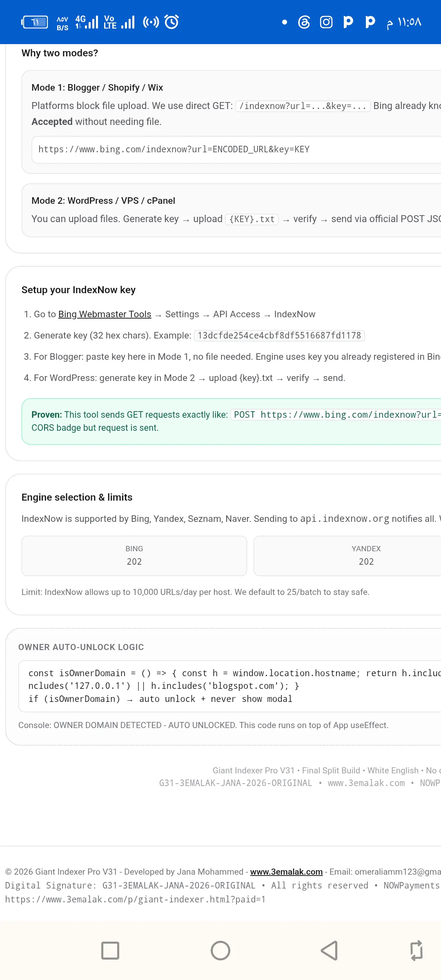The height and width of the screenshot is (980, 441).
Task: Click the Proven: green notice box
Action: click(231, 421)
